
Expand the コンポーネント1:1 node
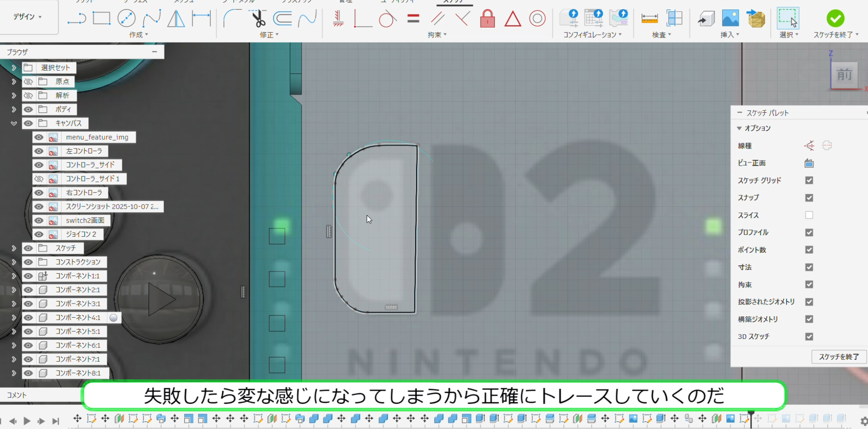coord(14,276)
